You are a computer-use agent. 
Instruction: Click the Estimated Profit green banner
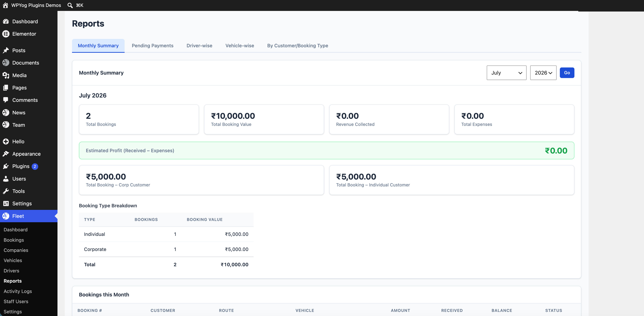pos(326,150)
